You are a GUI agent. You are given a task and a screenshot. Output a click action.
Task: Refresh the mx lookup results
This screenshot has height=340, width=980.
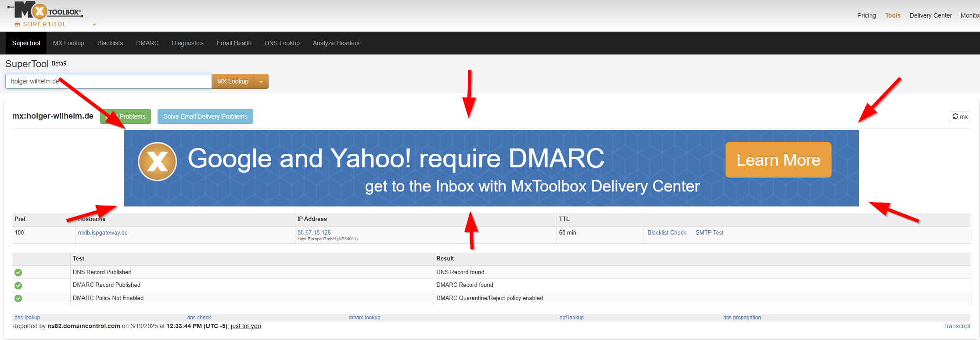tap(960, 116)
